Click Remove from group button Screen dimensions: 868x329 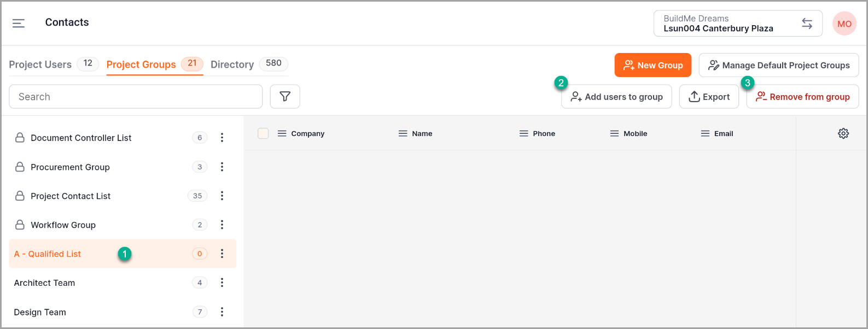[802, 97]
